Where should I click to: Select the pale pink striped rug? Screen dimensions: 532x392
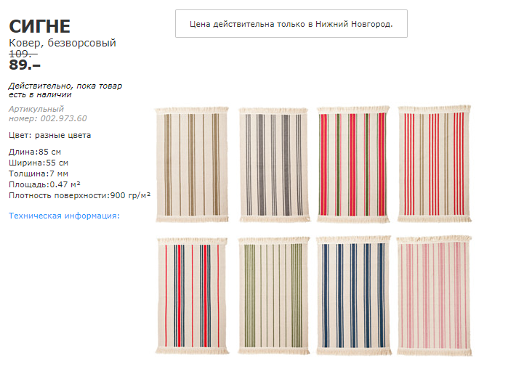pos(435,295)
